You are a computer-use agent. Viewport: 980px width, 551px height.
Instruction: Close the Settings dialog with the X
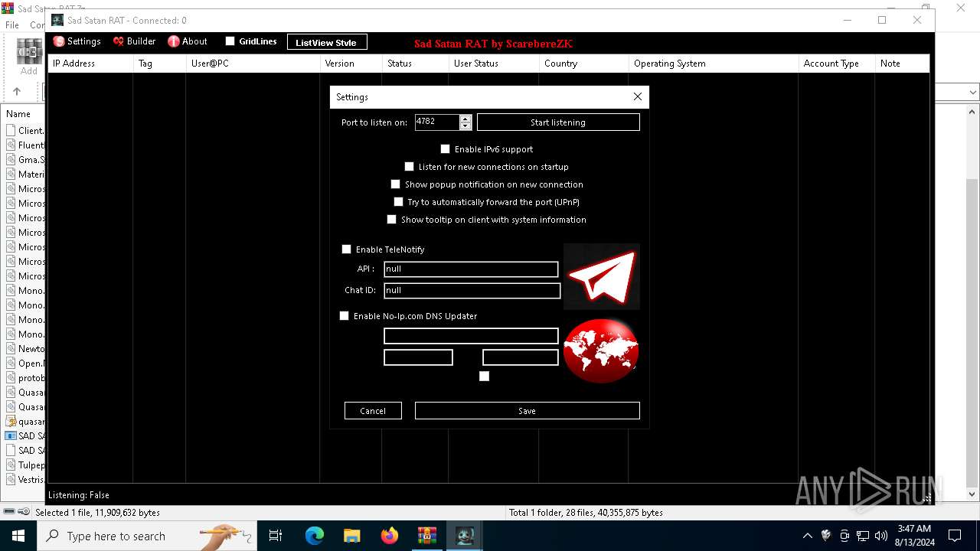pyautogui.click(x=637, y=97)
